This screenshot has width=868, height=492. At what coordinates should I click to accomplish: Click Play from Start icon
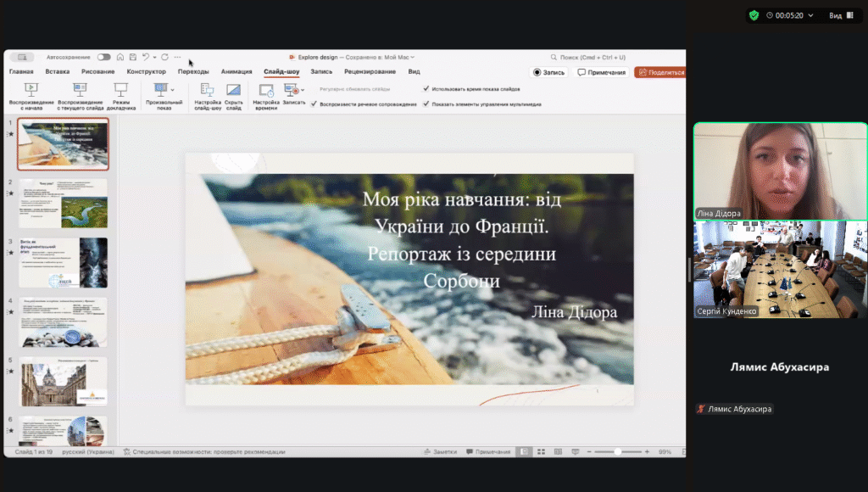pyautogui.click(x=31, y=90)
